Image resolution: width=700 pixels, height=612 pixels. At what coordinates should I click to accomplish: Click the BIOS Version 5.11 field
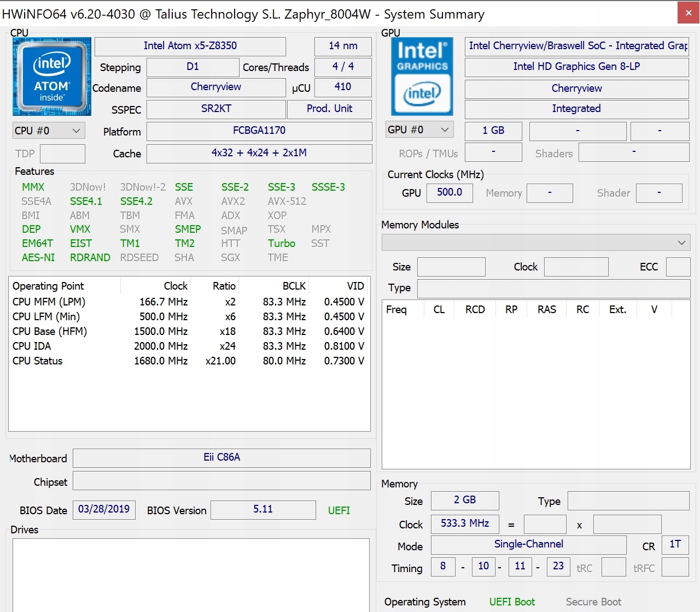pos(262,509)
